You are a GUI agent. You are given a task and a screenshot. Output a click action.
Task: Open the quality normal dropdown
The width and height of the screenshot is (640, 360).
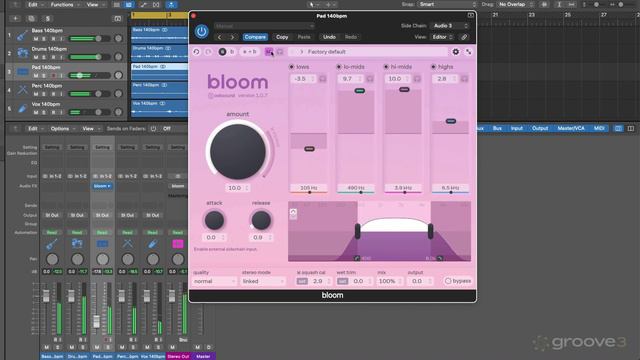pos(214,281)
